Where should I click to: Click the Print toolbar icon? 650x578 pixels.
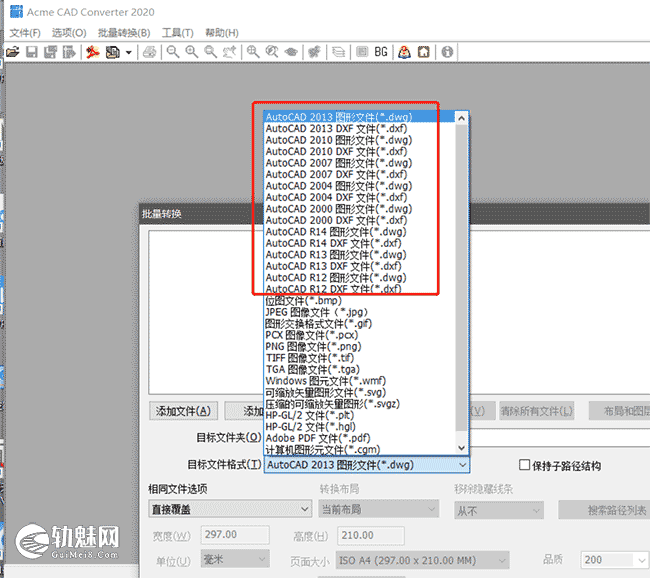coord(149,52)
